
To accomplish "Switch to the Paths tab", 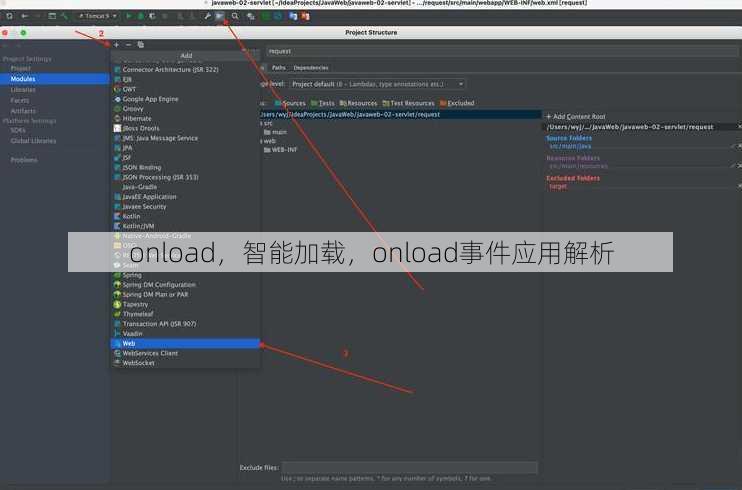I will (x=279, y=68).
